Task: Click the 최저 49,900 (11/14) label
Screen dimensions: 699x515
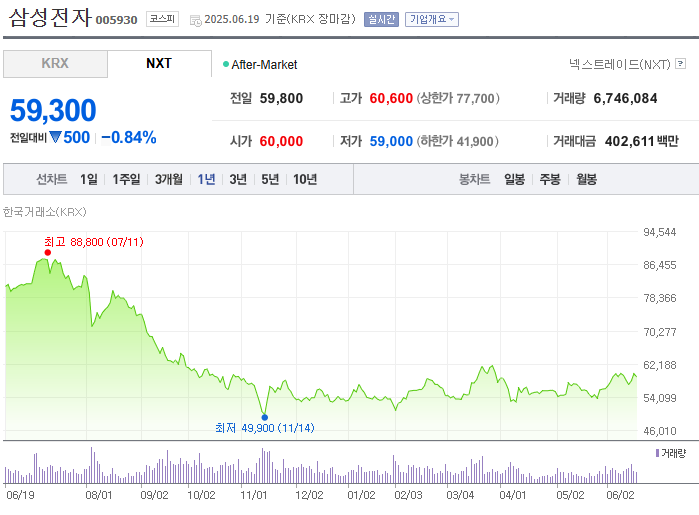Action: (265, 428)
